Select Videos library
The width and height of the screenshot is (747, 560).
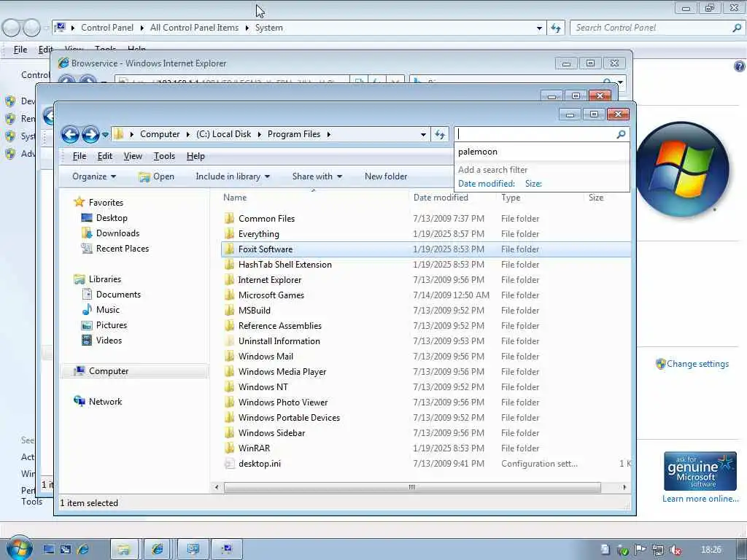tap(109, 341)
